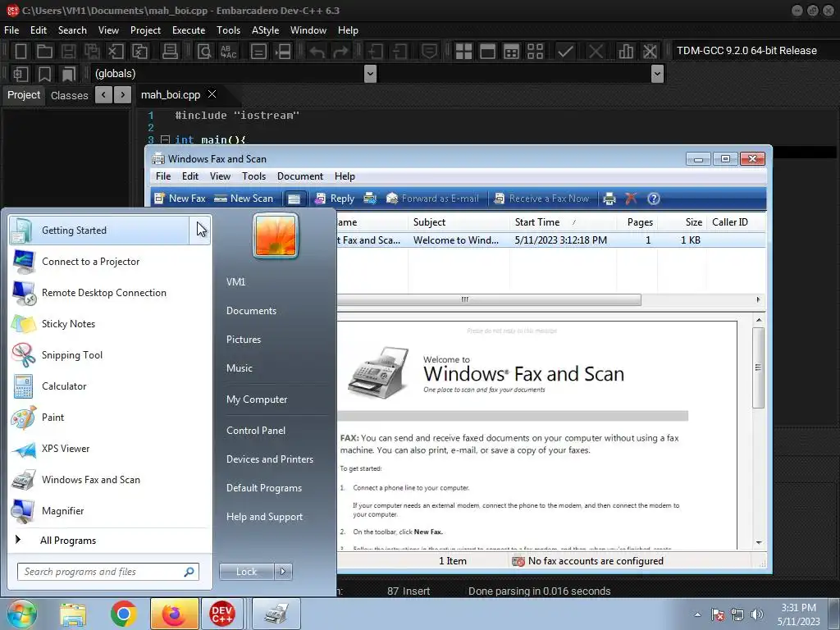Click the Lock button in Start menu

(246, 572)
